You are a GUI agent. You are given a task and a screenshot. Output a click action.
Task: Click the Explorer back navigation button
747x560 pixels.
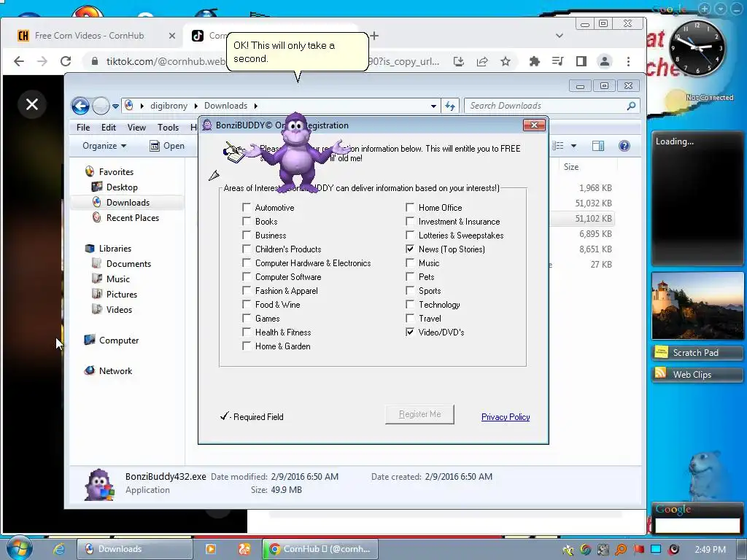[x=80, y=106]
